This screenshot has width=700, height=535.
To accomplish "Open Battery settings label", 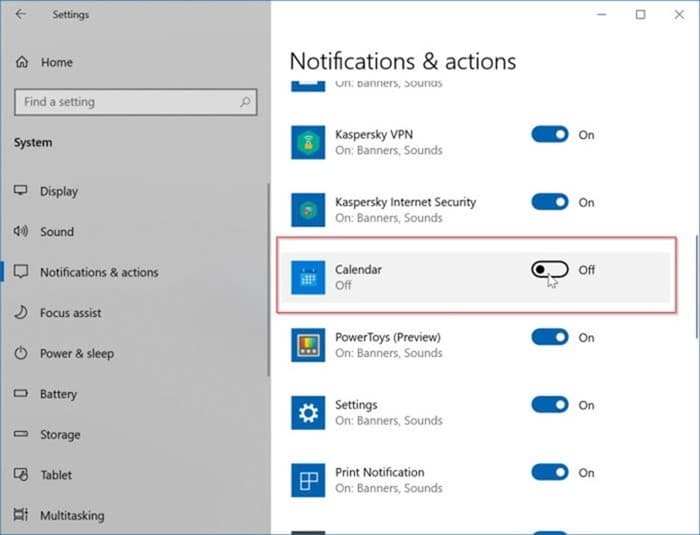I will click(x=58, y=394).
